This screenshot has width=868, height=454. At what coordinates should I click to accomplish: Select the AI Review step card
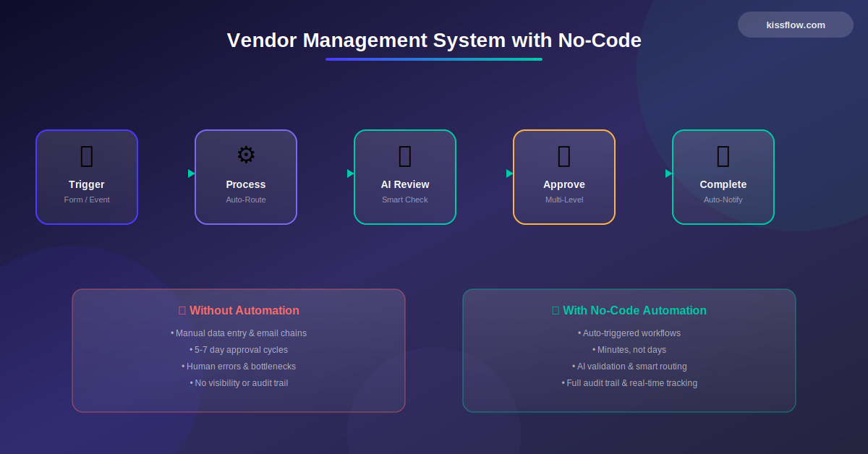point(405,177)
